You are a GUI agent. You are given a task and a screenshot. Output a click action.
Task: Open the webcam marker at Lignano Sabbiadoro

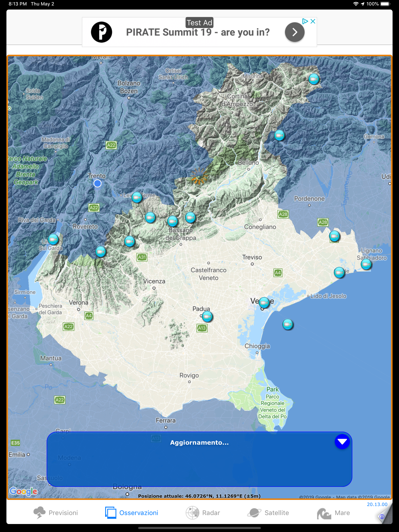tap(366, 264)
